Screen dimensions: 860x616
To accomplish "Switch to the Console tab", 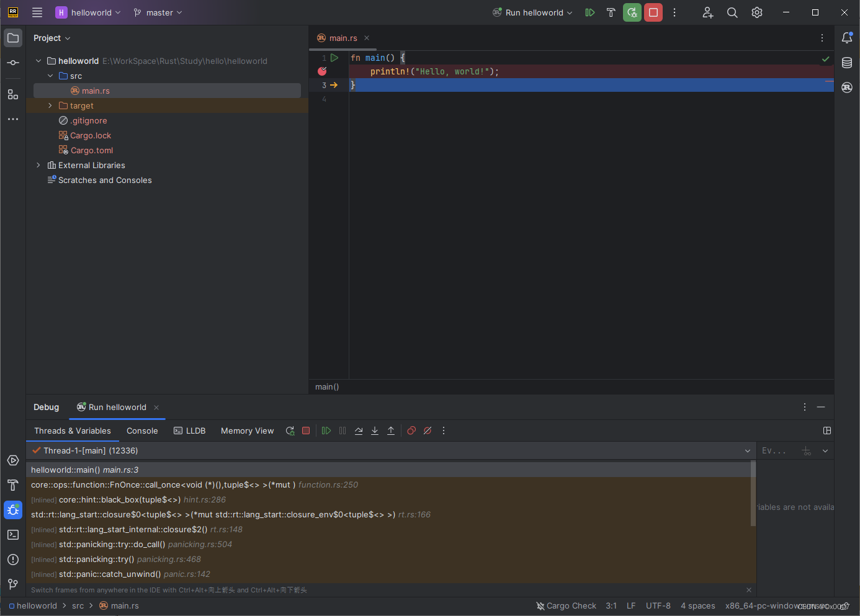I will tap(142, 431).
